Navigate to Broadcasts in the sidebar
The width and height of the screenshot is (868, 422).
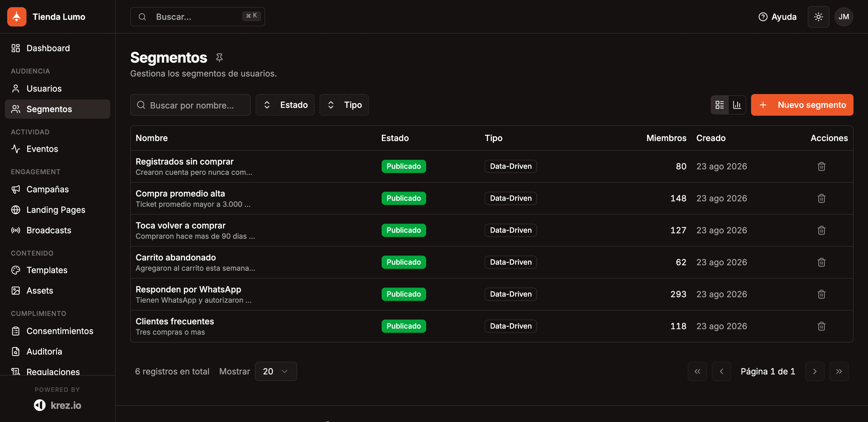coord(49,230)
